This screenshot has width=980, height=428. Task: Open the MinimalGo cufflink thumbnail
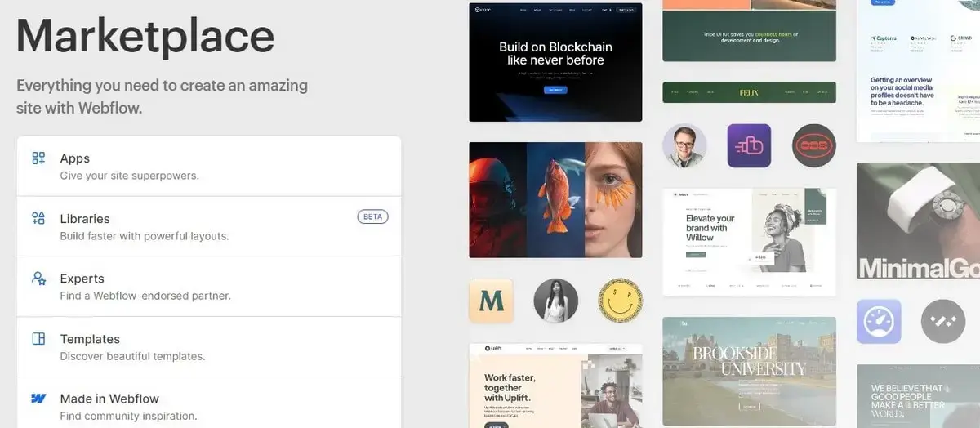[x=918, y=221]
